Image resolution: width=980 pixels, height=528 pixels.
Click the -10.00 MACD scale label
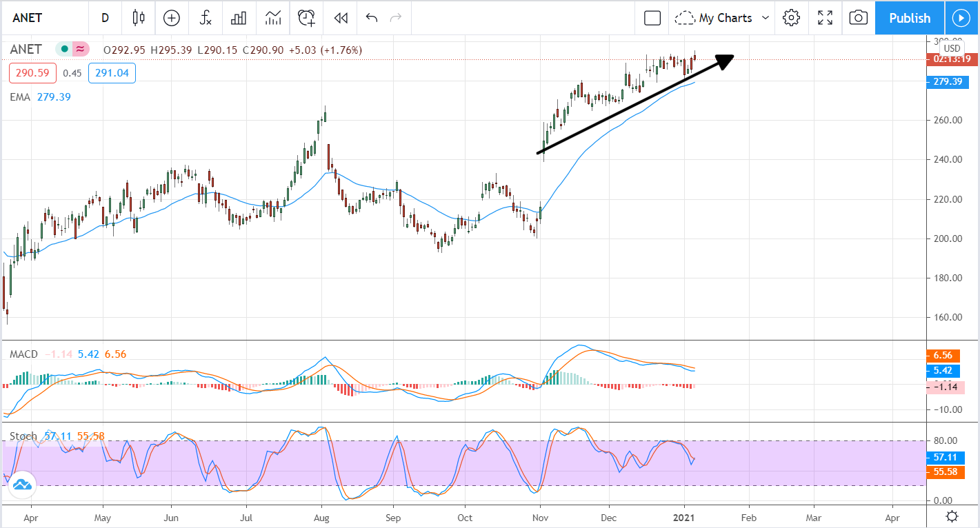pyautogui.click(x=947, y=409)
